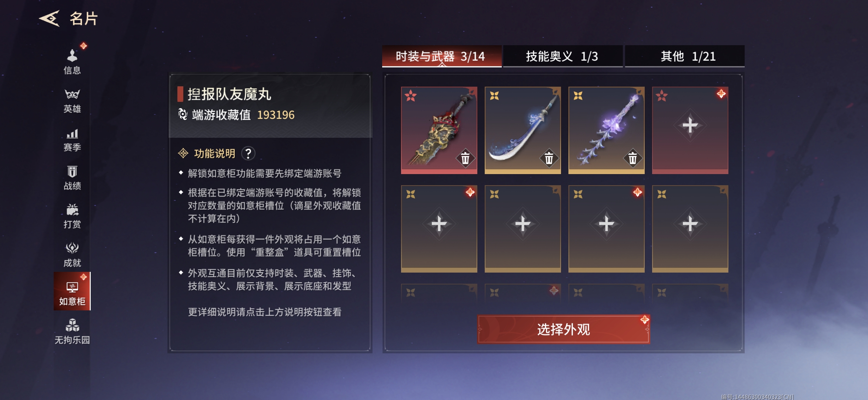Open the 成就 achievements section
Image resolution: width=868 pixels, height=400 pixels.
point(72,255)
